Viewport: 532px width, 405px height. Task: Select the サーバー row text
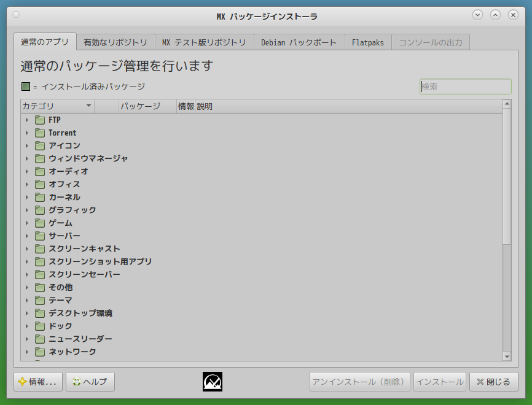tap(65, 236)
